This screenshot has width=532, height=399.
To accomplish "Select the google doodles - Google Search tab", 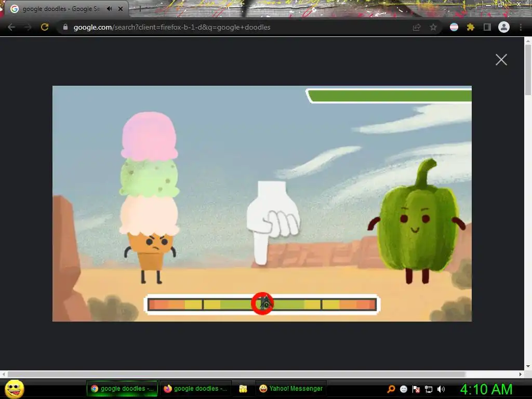I will point(66,9).
